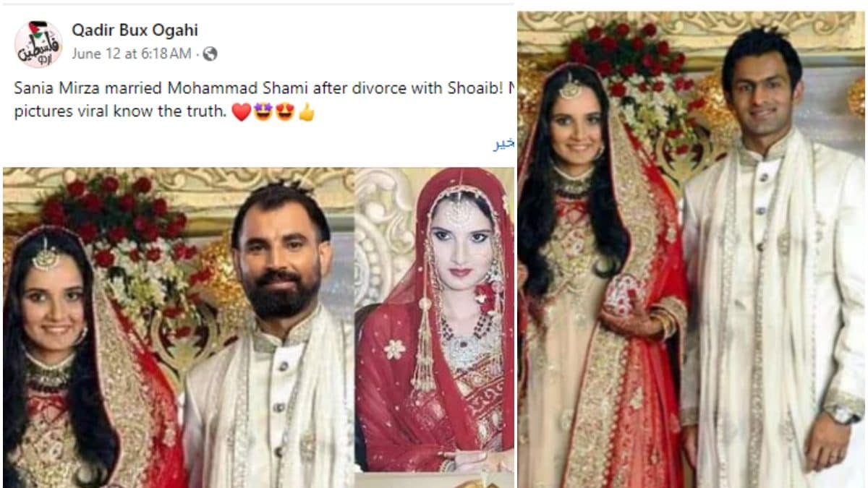Open the June 12 at 6:18 AM timestamp
Viewport: 868px width, 488px height.
tap(131, 53)
